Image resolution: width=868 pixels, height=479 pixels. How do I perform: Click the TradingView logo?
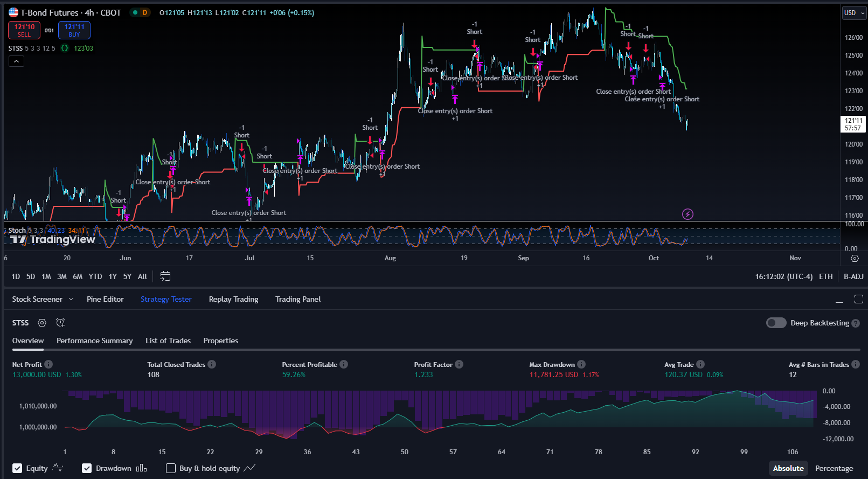53,239
